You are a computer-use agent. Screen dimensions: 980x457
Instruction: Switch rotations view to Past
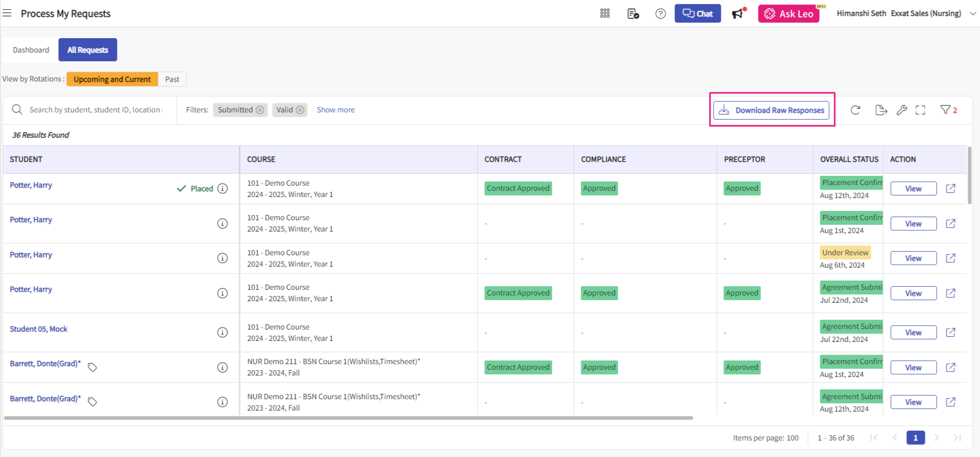point(172,79)
